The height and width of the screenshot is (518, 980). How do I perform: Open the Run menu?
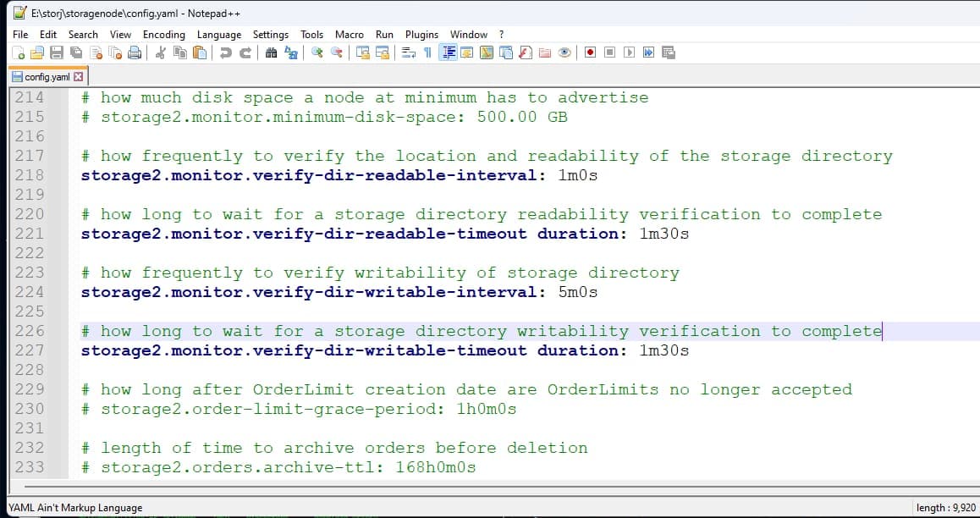tap(384, 35)
